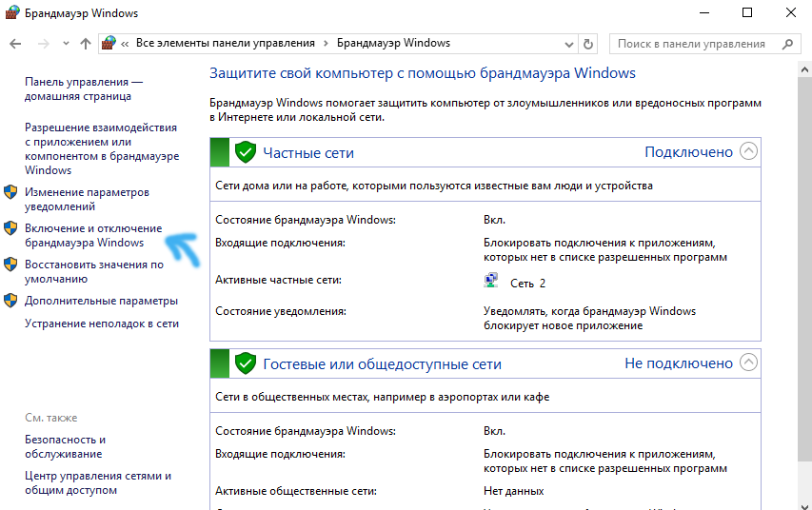Click 'Гостевые или общедоступные сети' header title

click(382, 364)
